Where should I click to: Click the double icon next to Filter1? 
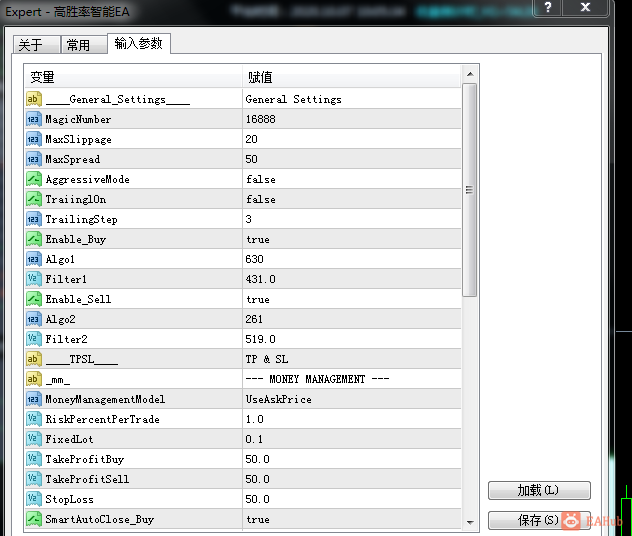point(34,279)
